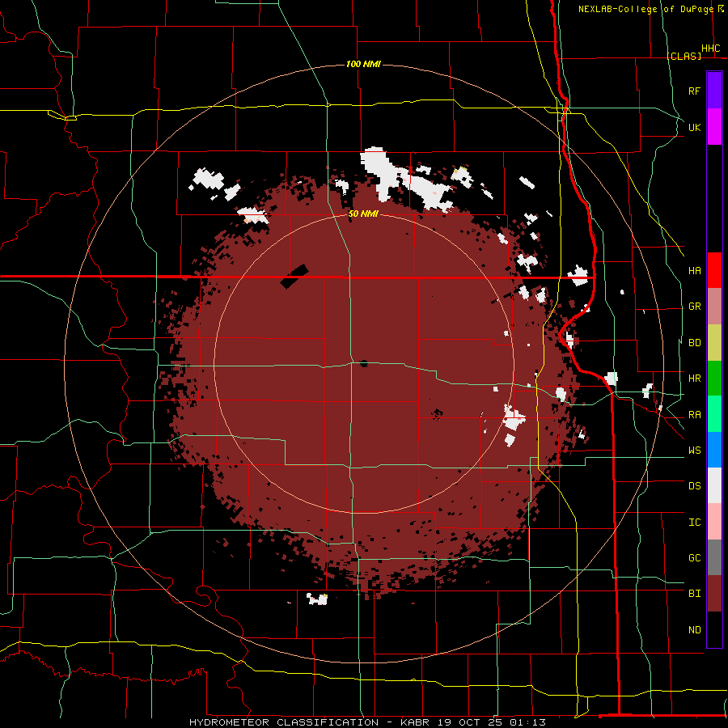Click the "KABR" station identifier in the caption
The height and width of the screenshot is (728, 728).
[415, 722]
